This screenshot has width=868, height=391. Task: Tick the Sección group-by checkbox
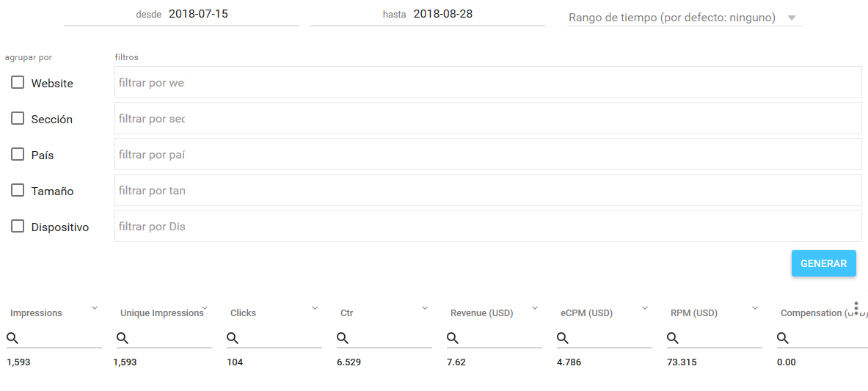18,119
